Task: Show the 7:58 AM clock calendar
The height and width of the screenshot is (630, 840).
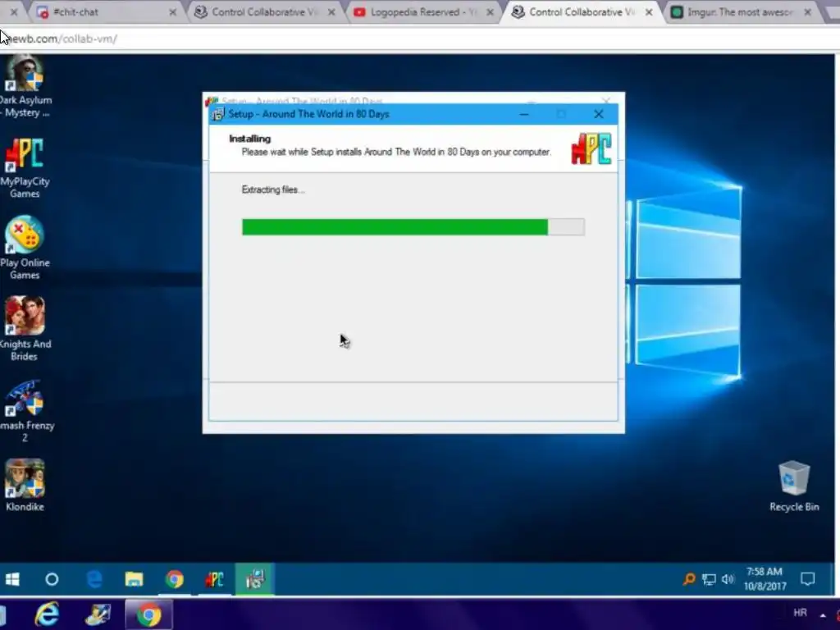Action: (765, 579)
